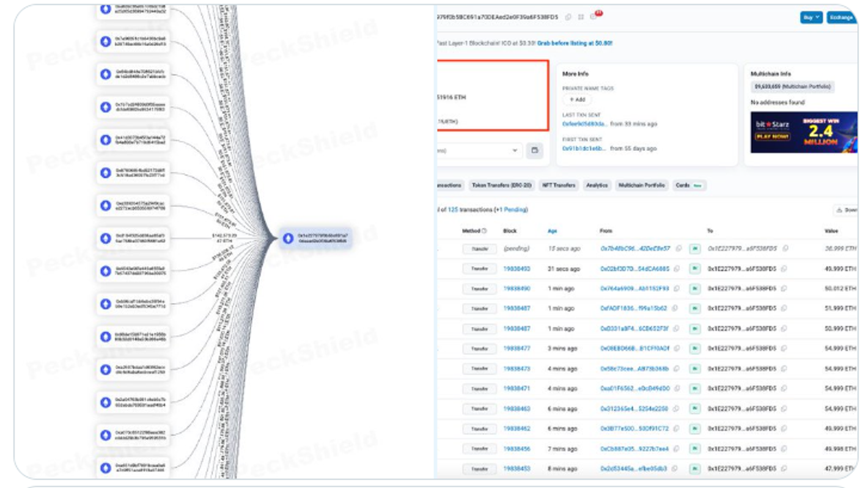The height and width of the screenshot is (488, 868).
Task: Click Grab before listing at $0.80 link
Action: click(x=575, y=43)
